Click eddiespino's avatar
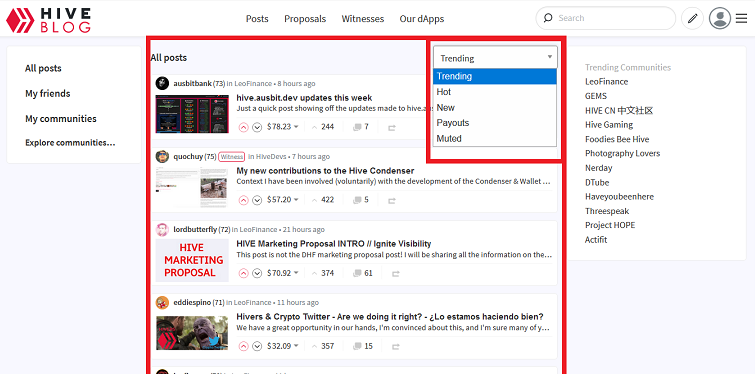755x374 pixels. click(162, 303)
